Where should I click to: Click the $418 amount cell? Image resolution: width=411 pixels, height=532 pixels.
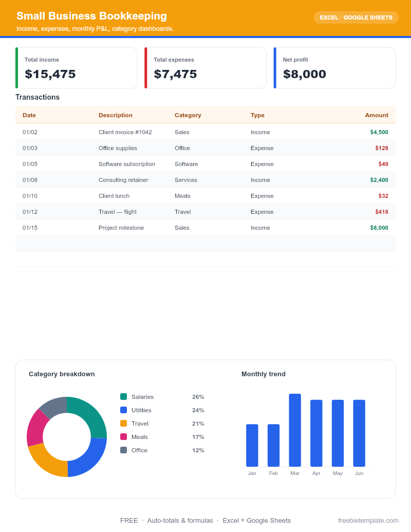(x=382, y=212)
